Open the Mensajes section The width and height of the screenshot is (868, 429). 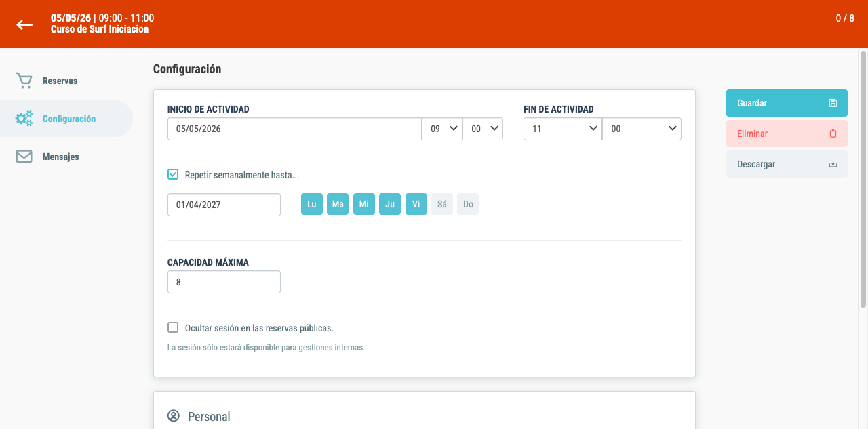coord(66,157)
